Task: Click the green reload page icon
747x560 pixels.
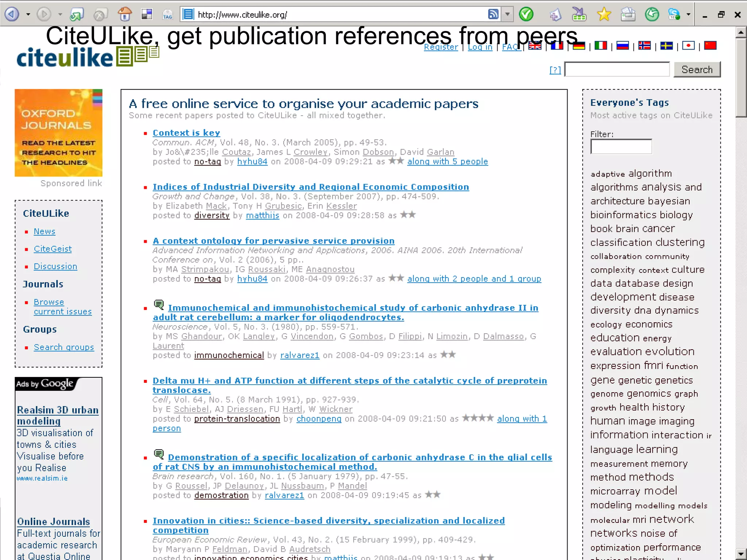Action: coord(77,15)
